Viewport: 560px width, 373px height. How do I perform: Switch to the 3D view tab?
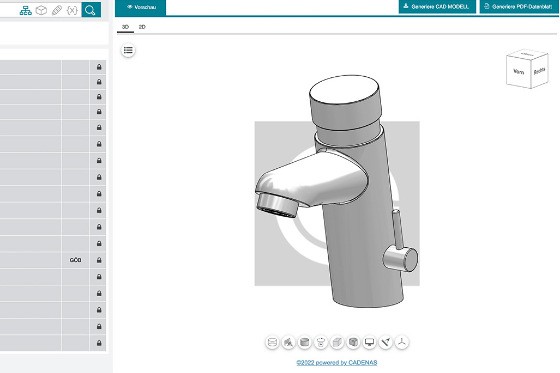click(125, 27)
